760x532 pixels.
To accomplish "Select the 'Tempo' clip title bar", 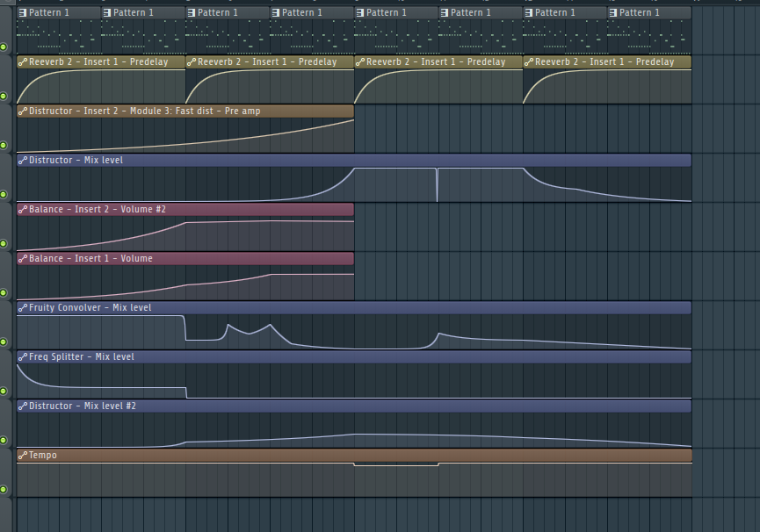I will [354, 456].
